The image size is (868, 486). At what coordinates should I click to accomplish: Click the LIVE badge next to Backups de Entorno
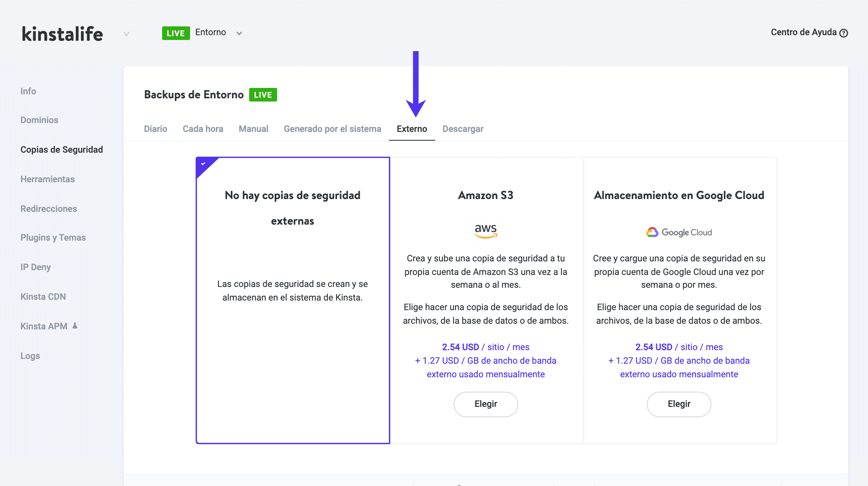click(x=263, y=95)
